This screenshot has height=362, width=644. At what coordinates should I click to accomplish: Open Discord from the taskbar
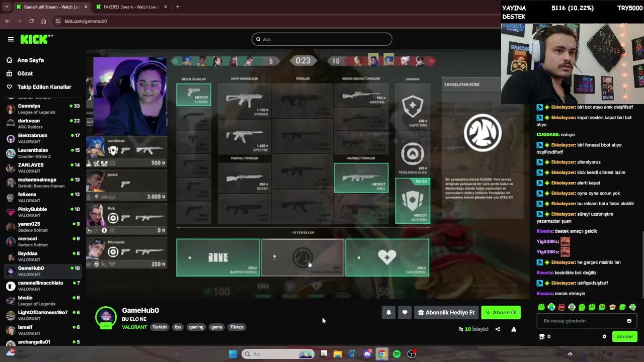point(367,354)
